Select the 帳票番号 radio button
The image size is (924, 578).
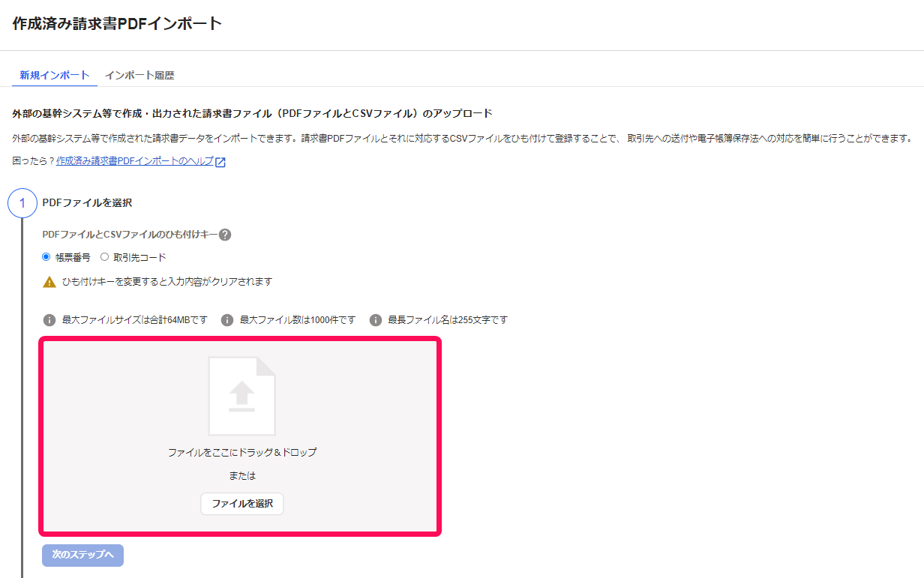[x=46, y=257]
